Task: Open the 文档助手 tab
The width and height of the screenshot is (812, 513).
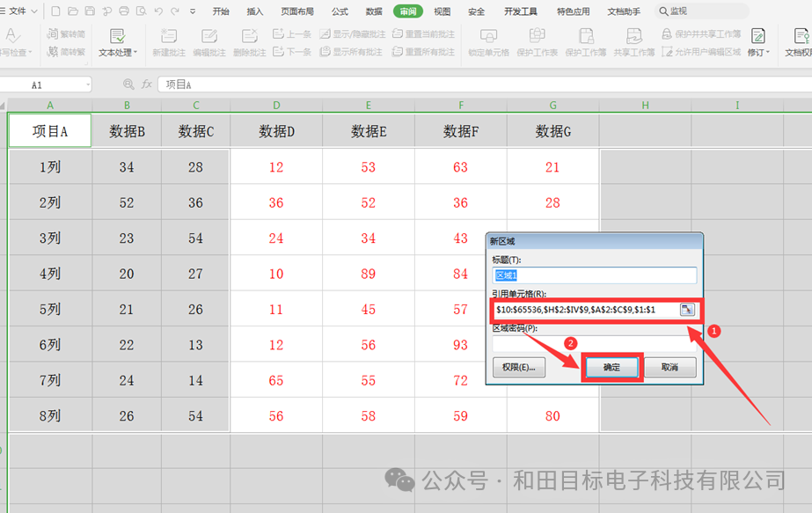Action: pos(624,11)
